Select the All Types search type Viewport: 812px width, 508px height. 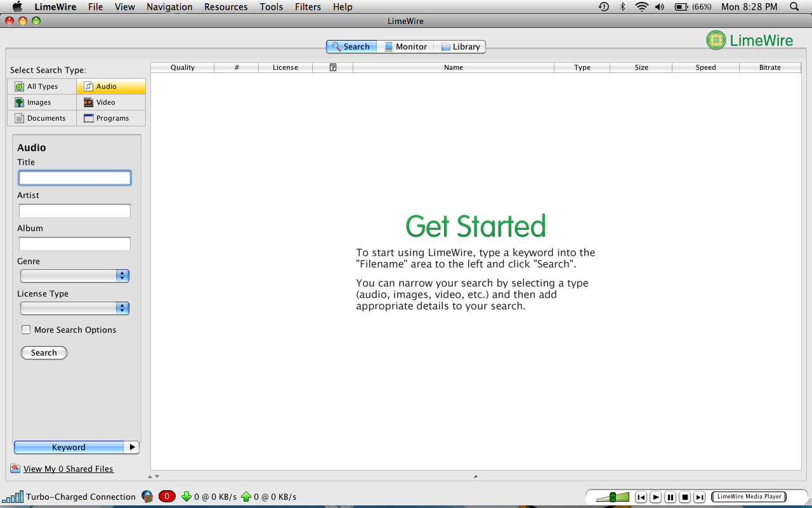tap(42, 86)
